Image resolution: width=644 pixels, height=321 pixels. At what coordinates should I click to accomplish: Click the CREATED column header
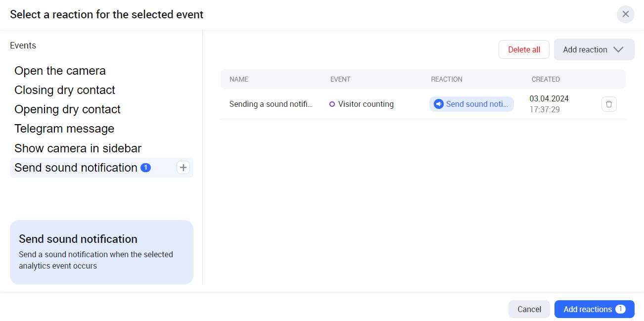[546, 79]
